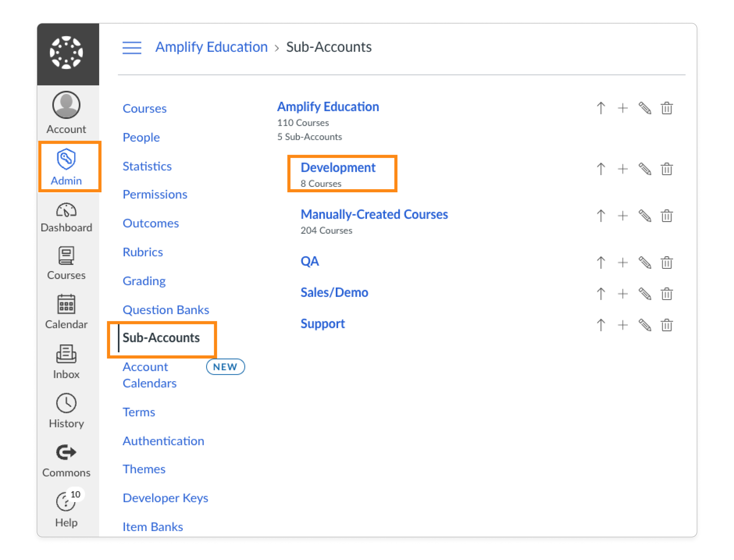Select Sub-Accounts in the admin navigation
This screenshot has width=734, height=560.
161,338
